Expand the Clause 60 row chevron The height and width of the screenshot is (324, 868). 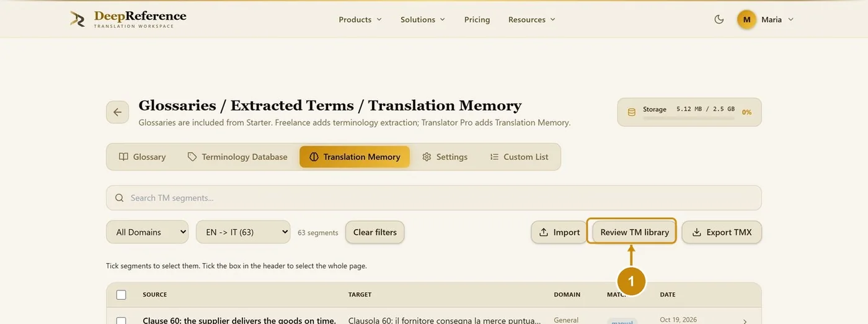(x=745, y=321)
